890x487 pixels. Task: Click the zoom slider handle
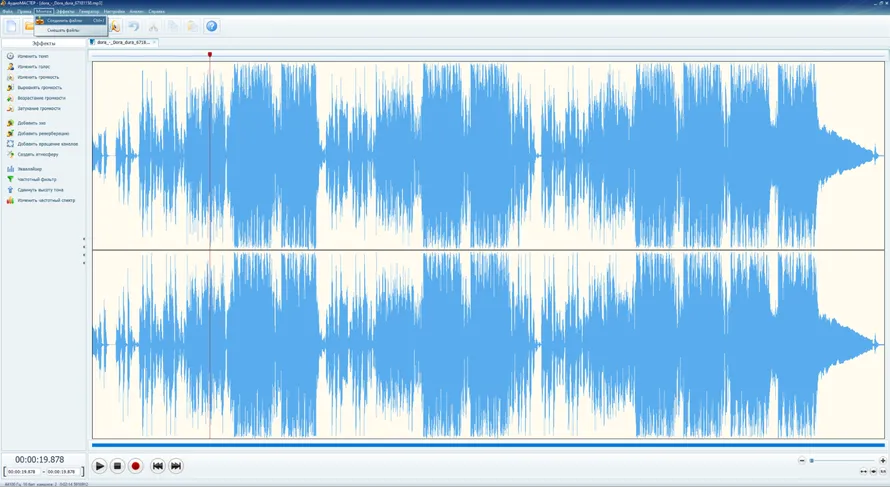click(x=812, y=460)
